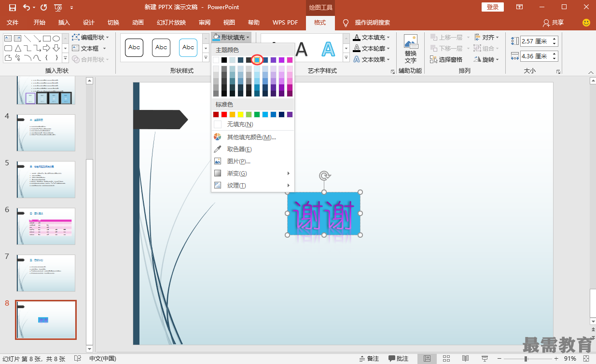The width and height of the screenshot is (596, 364).
Task: Choose the Eyedropper (取色器) option
Action: pyautogui.click(x=252, y=149)
